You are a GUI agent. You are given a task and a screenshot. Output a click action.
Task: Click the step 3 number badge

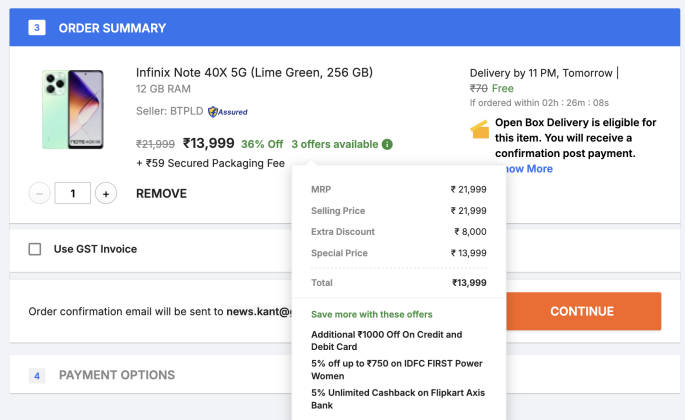(x=36, y=27)
